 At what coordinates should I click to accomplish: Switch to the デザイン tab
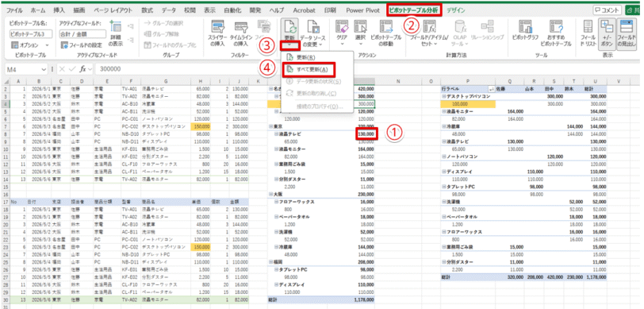point(457,10)
